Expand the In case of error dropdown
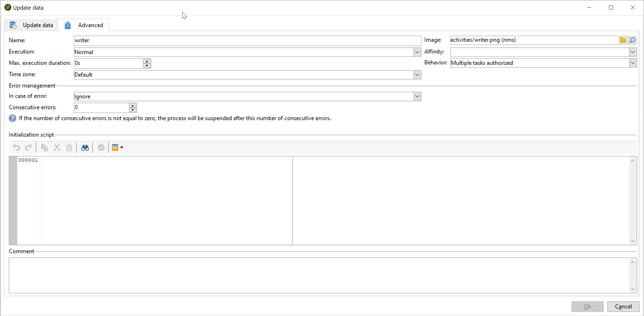Viewport: 644px width, 316px height. [x=417, y=97]
